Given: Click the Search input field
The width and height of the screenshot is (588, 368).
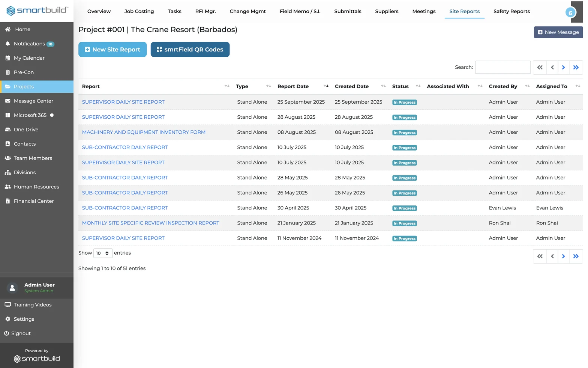Looking at the screenshot, I should [502, 67].
